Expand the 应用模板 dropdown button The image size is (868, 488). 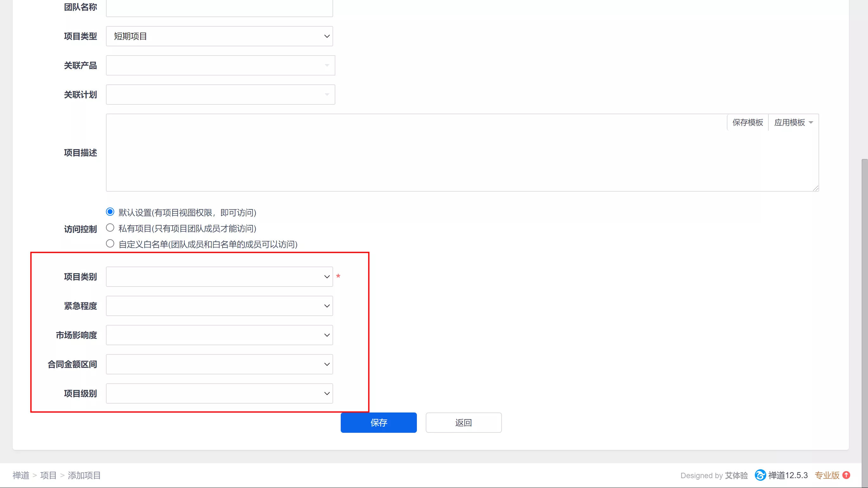[x=793, y=122]
